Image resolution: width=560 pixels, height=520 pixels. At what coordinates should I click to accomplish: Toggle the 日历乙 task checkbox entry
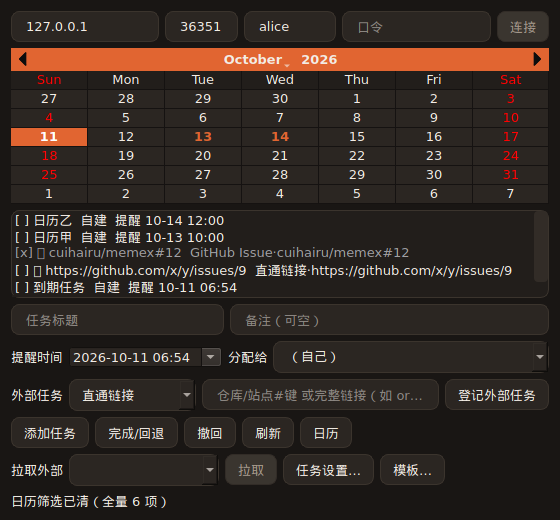pyautogui.click(x=119, y=221)
